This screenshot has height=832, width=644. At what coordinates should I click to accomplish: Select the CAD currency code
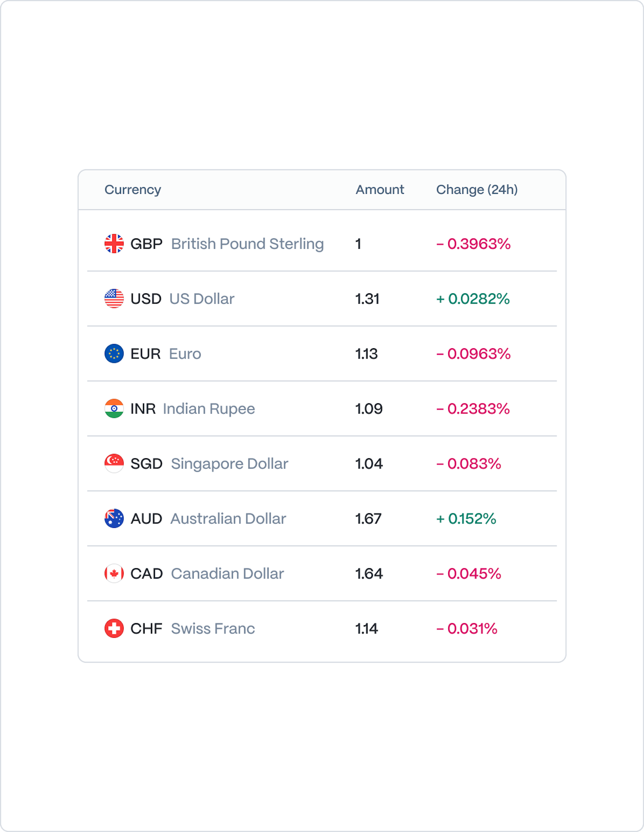[146, 573]
